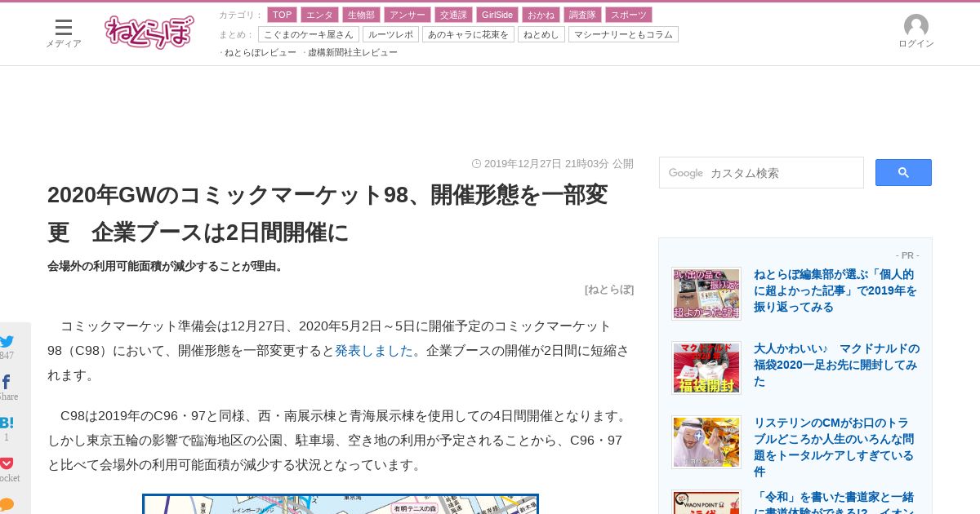Click the blue search magnifier button
Viewport: 980px width, 514px height.
(903, 172)
